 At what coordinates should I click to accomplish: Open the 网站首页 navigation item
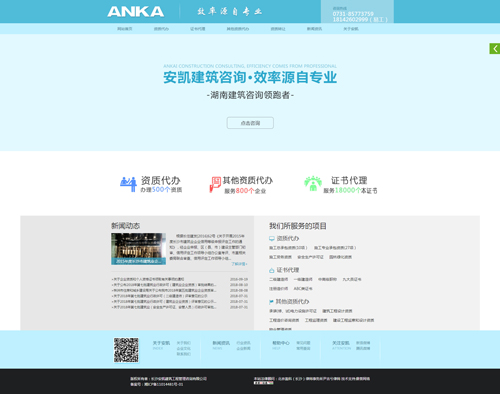point(125,29)
